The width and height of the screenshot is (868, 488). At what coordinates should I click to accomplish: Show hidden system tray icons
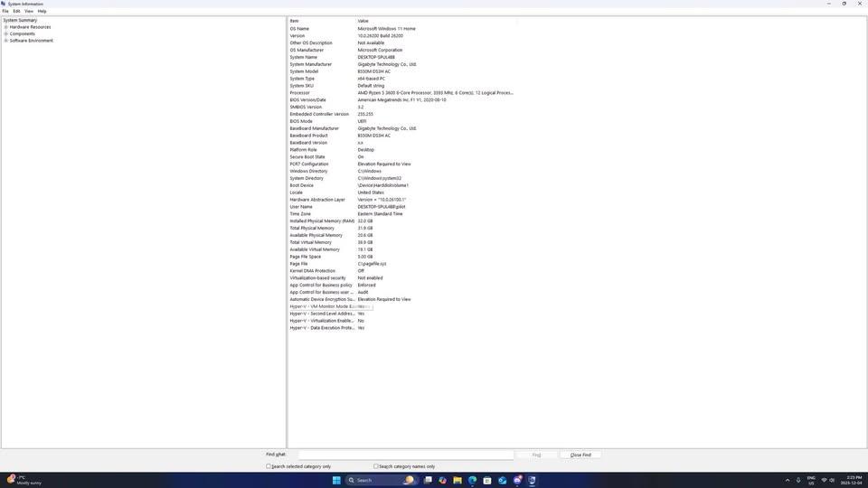788,480
